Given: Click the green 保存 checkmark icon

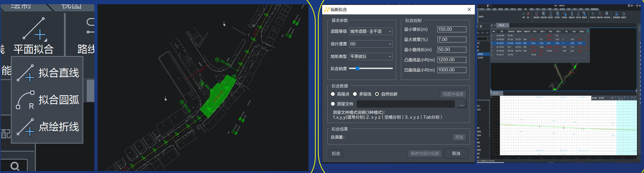Looking at the screenshot, I should [523, 14].
